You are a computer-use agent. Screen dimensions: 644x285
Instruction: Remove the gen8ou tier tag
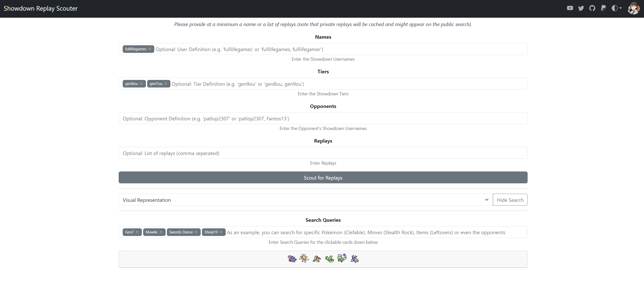pyautogui.click(x=142, y=84)
